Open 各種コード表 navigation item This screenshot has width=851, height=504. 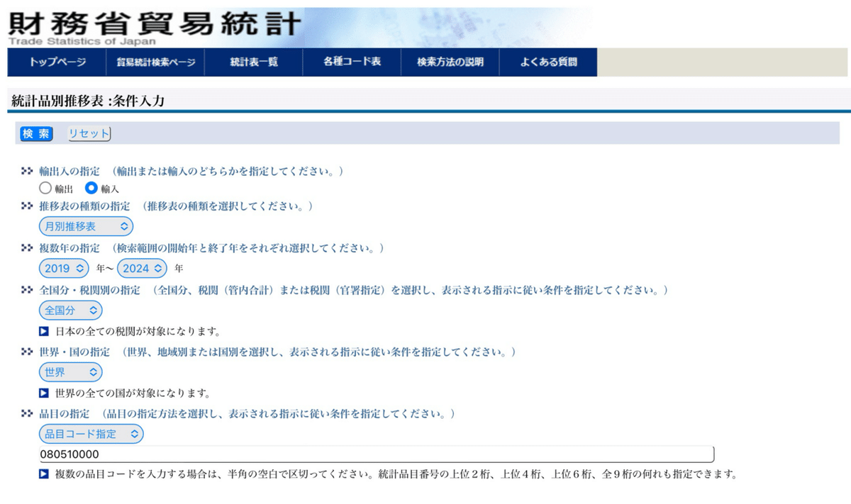(x=352, y=62)
